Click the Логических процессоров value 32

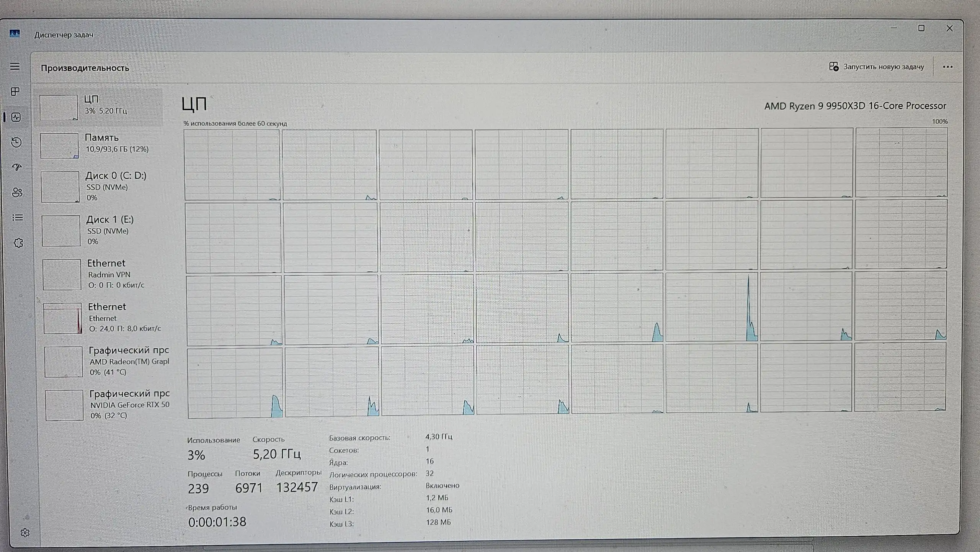click(430, 473)
